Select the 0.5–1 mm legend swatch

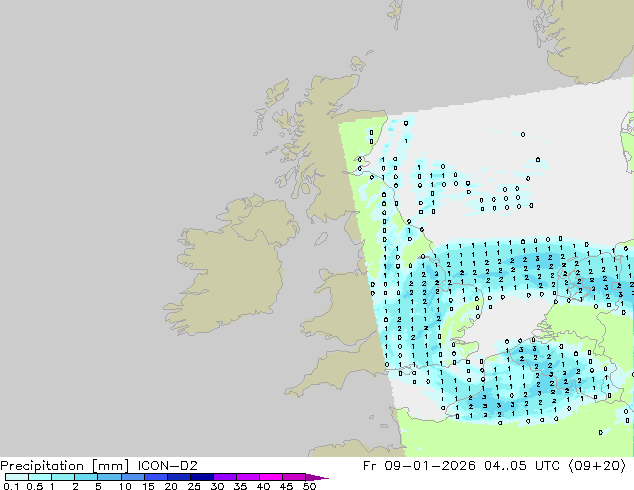tap(40, 477)
